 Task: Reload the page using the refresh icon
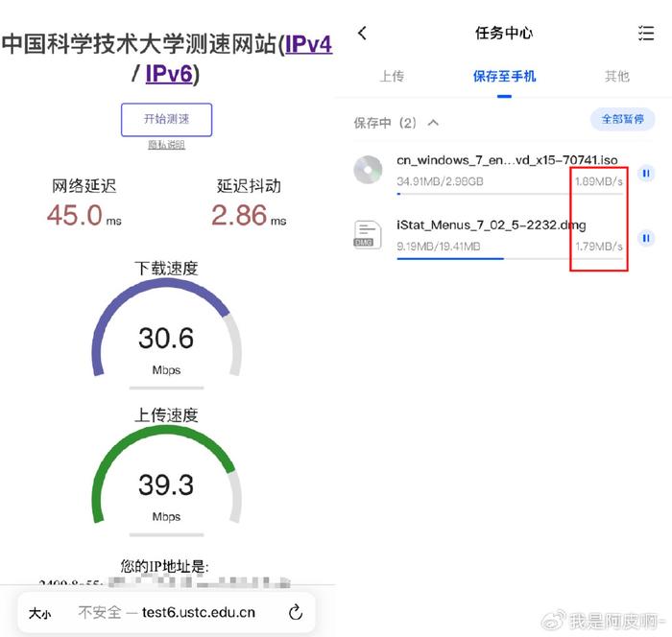(x=296, y=613)
